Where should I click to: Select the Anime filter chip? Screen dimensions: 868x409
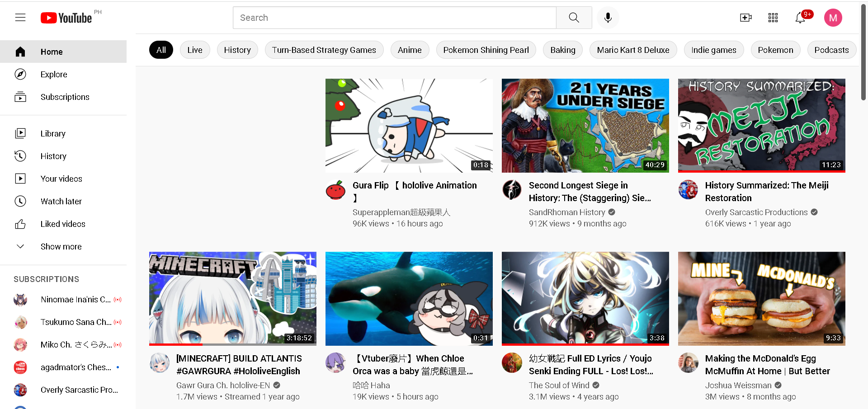point(410,50)
